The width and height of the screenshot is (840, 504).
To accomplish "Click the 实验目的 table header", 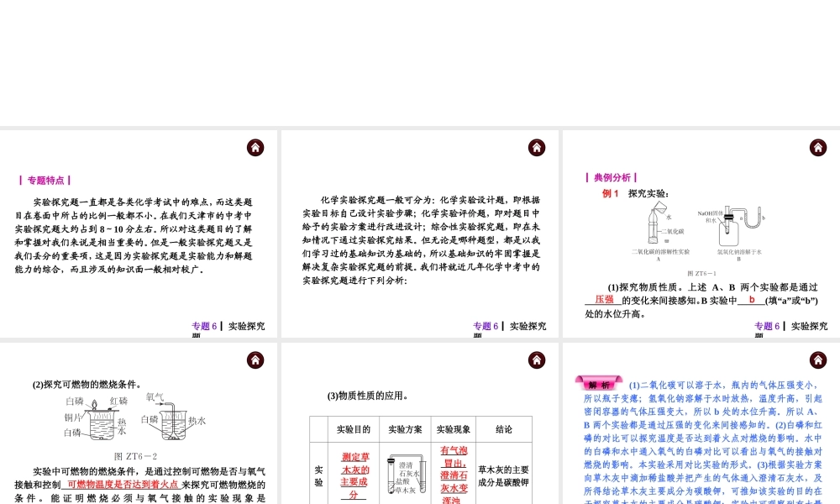I will (354, 429).
